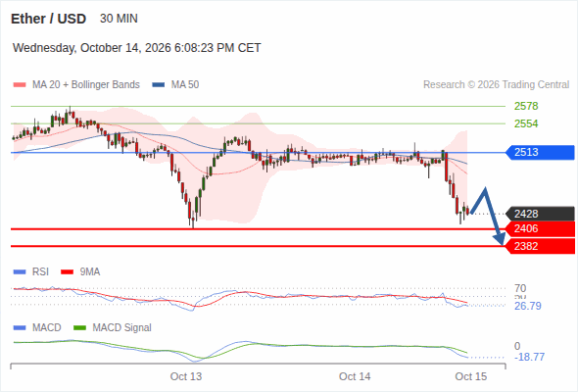Select the 2406 support price tag
578x392 pixels.
click(x=540, y=228)
